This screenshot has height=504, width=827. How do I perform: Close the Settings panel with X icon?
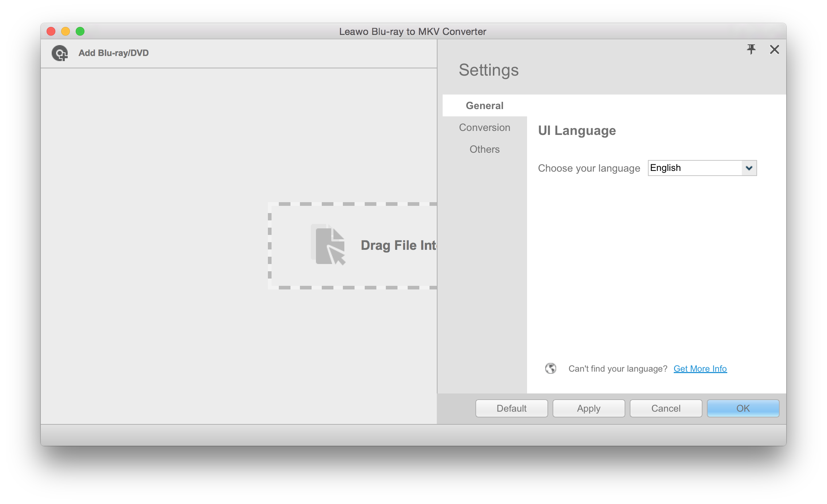pyautogui.click(x=774, y=49)
